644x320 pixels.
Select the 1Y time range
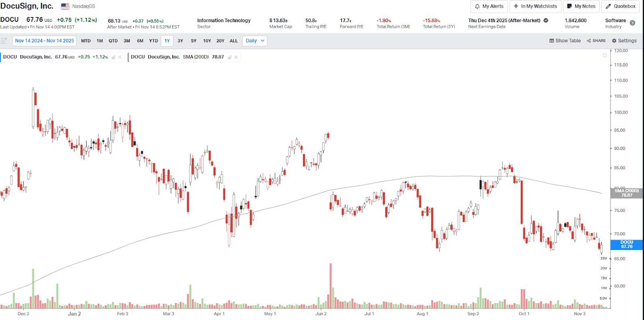pos(167,41)
